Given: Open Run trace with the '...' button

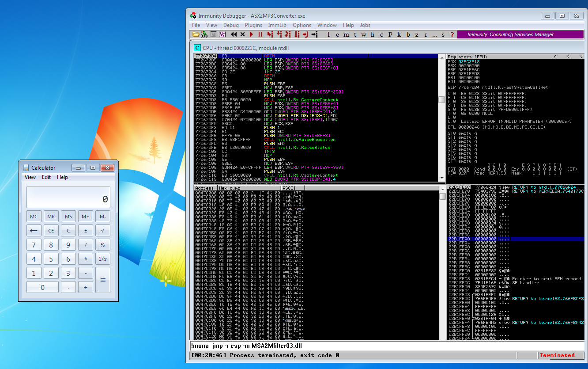Looking at the screenshot, I should coord(435,34).
